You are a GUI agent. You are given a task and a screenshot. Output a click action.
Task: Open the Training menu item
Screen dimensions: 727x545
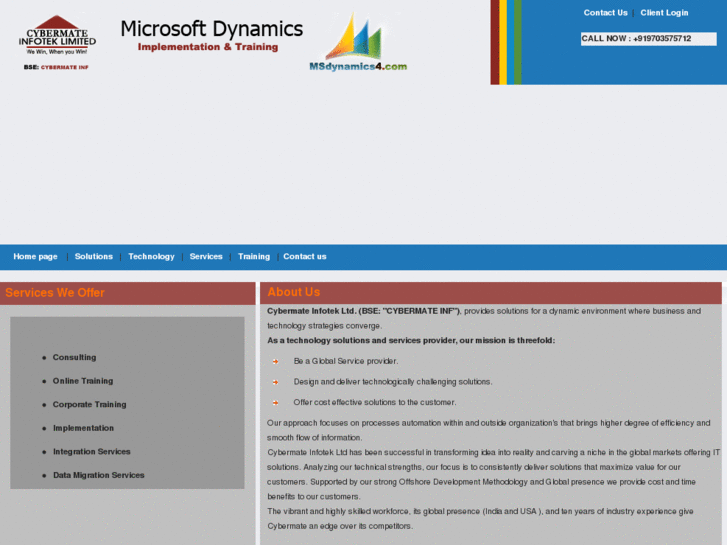pyautogui.click(x=254, y=256)
